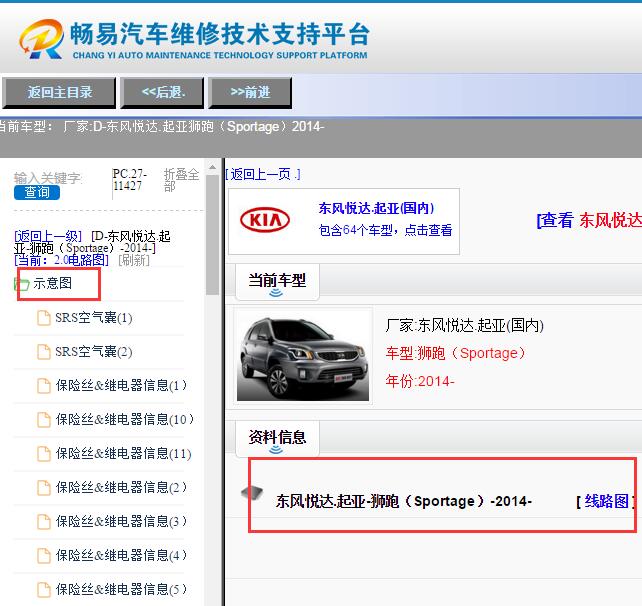
Task: Click the gray book icon under 资料信息
Action: (x=252, y=493)
